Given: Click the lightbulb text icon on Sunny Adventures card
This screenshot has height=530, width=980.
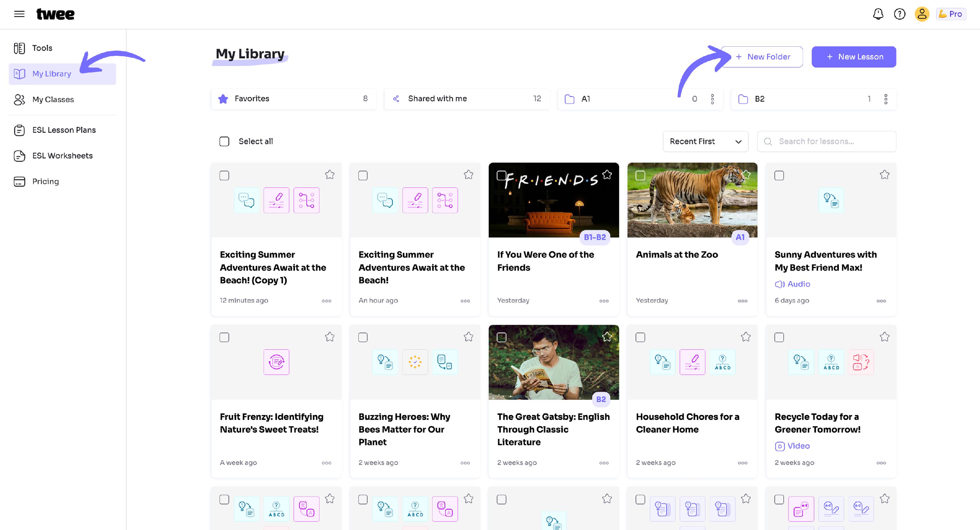Looking at the screenshot, I should coord(831,201).
